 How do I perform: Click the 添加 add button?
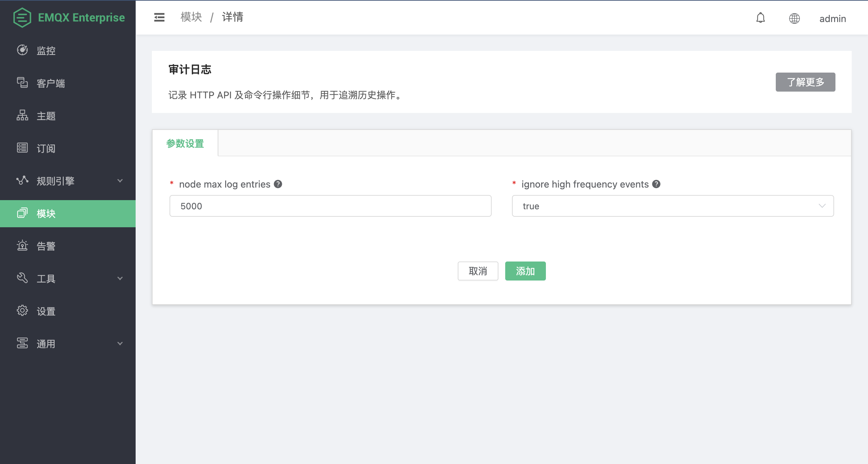(x=525, y=271)
